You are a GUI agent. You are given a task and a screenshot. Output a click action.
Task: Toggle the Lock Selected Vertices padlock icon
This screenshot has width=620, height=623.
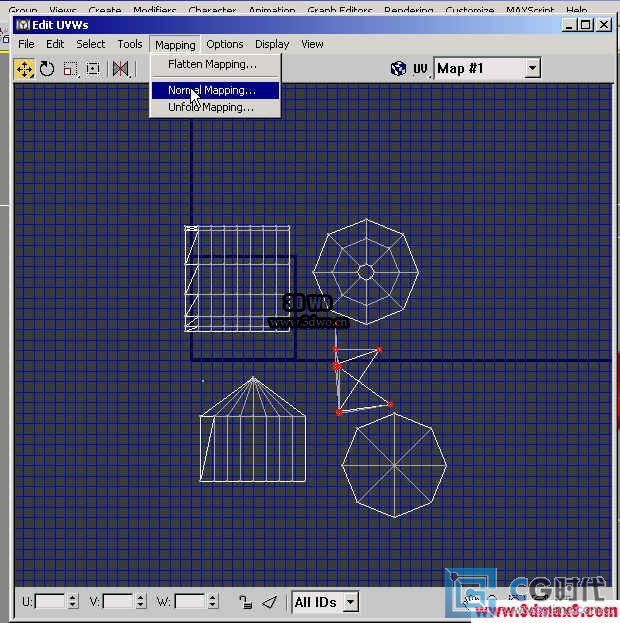(246, 602)
